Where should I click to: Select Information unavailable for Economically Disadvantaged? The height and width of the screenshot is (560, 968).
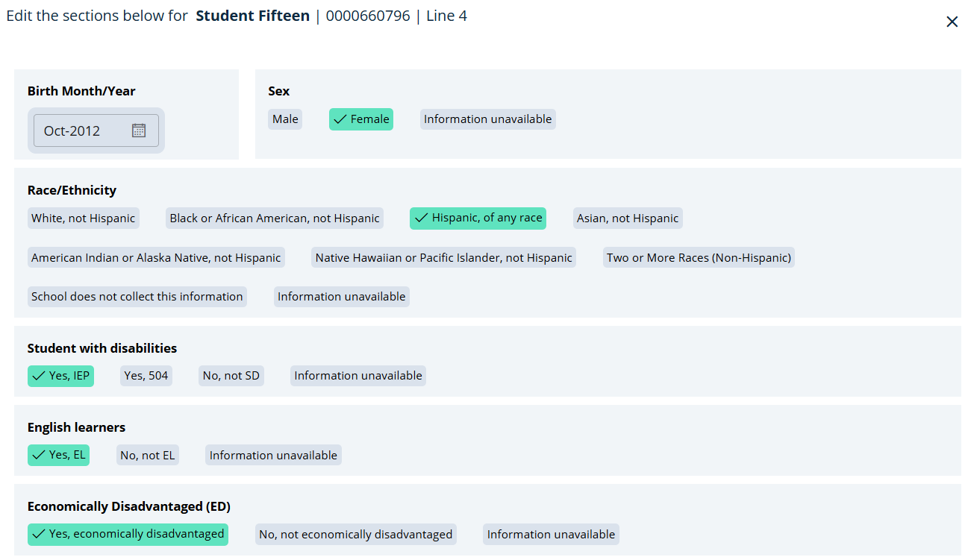551,535
